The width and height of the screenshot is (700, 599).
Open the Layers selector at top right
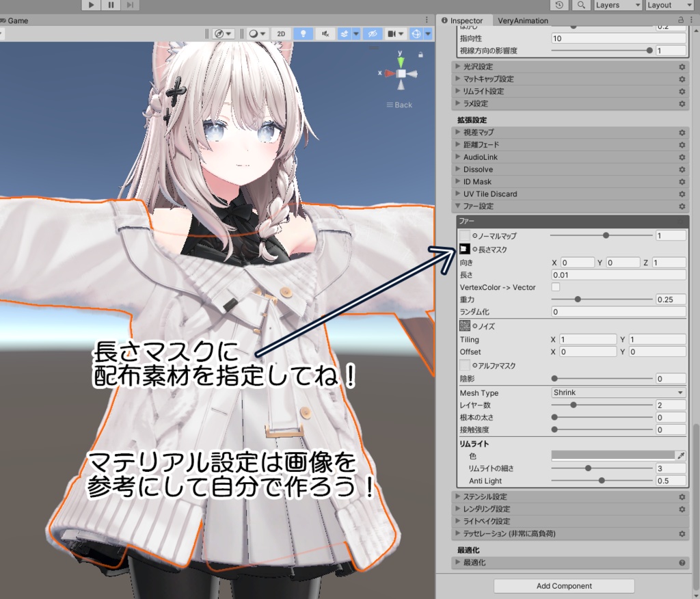(x=617, y=5)
